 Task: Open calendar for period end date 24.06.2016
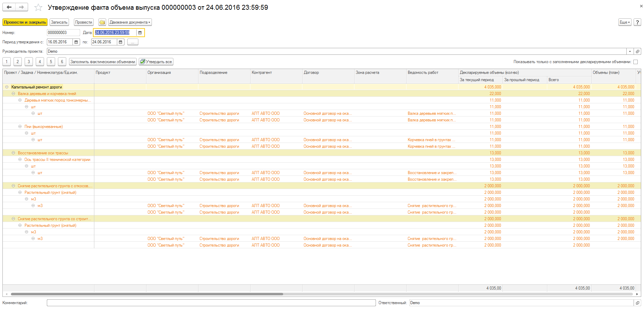point(121,42)
